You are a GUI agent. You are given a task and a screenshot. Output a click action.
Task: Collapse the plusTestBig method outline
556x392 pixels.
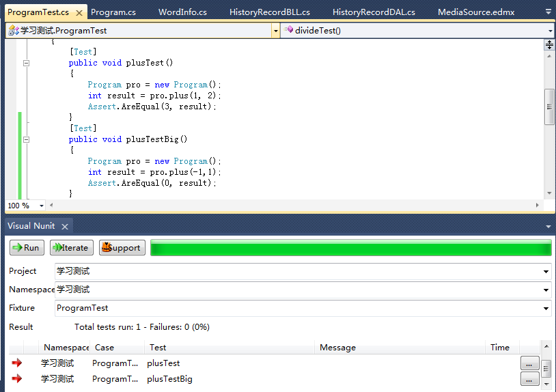coord(26,139)
